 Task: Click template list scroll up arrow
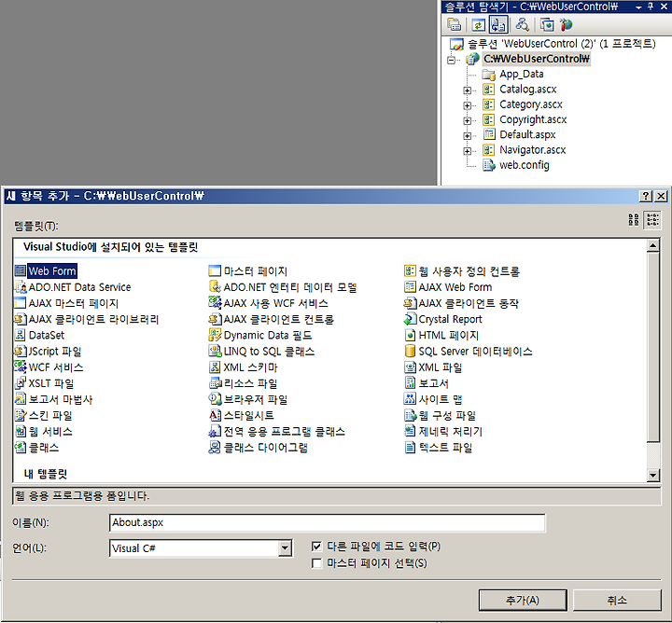click(652, 246)
